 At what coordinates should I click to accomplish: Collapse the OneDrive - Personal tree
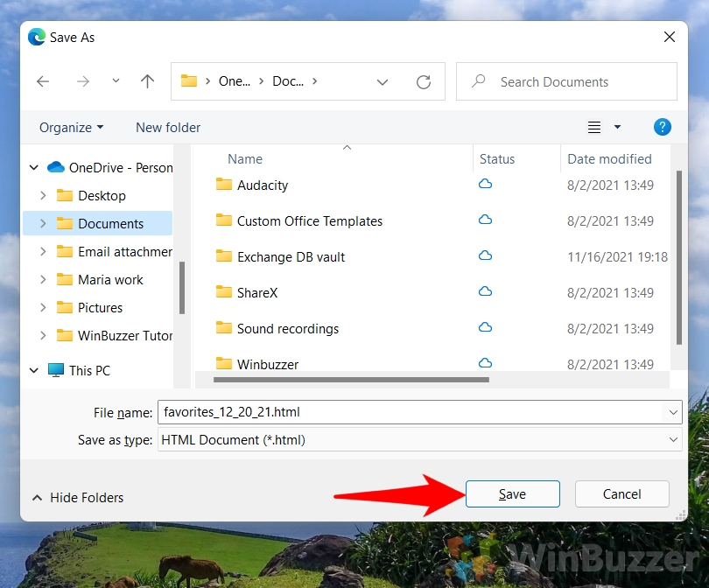(x=34, y=168)
